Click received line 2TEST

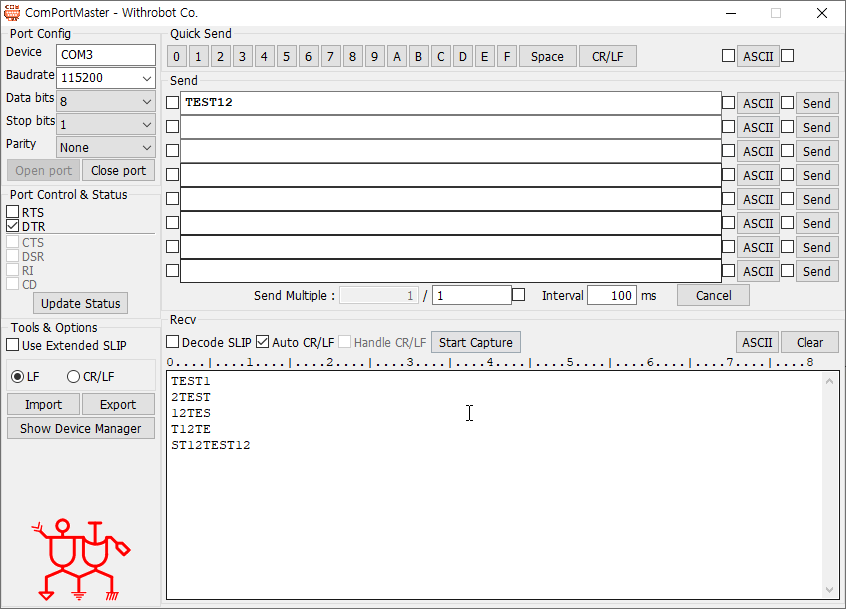[191, 398]
